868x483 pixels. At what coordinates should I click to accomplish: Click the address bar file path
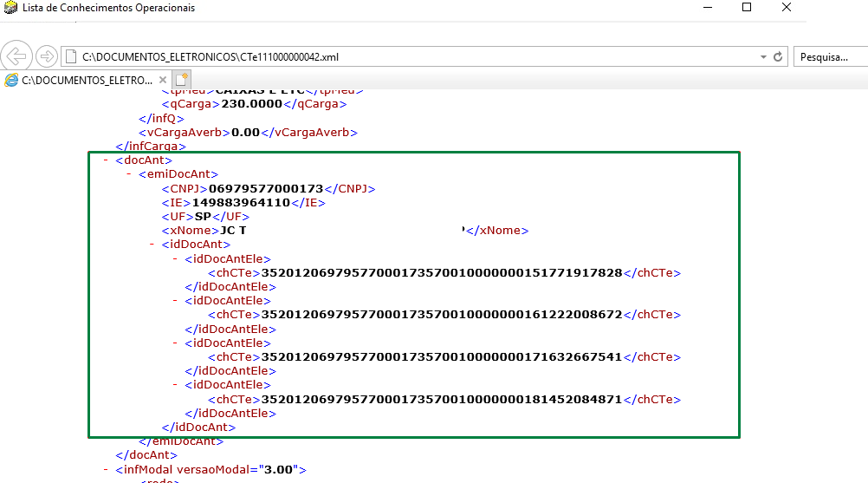pyautogui.click(x=211, y=57)
